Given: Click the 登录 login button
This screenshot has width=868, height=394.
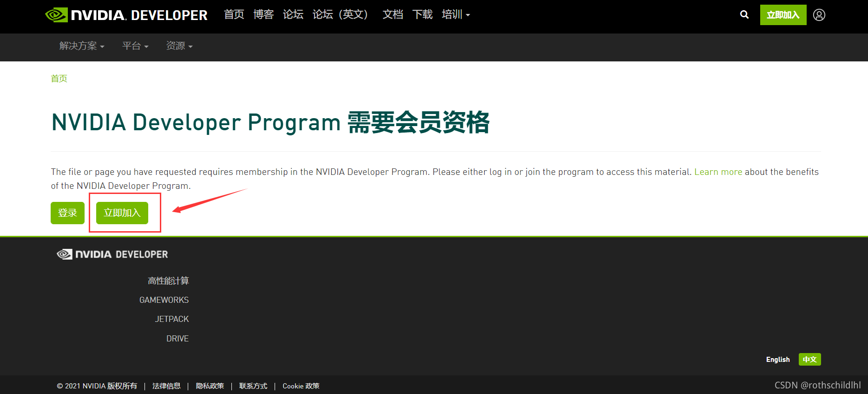Looking at the screenshot, I should tap(67, 213).
